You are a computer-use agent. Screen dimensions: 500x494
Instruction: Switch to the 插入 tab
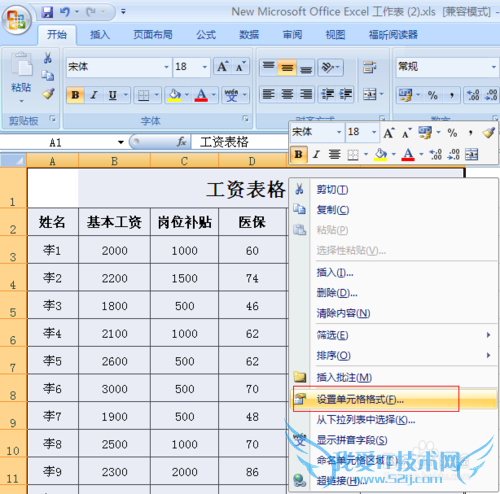(x=100, y=35)
